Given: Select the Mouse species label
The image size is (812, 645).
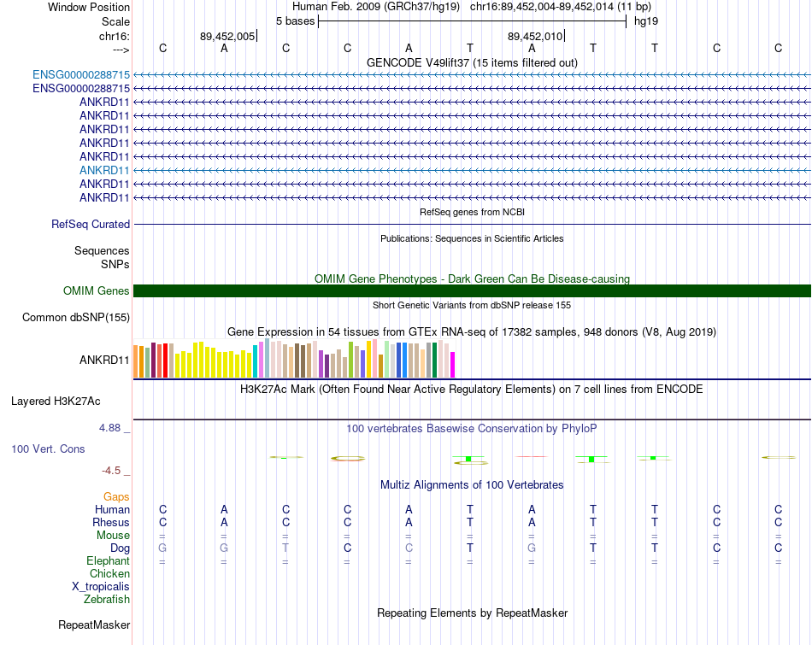Looking at the screenshot, I should 113,536.
